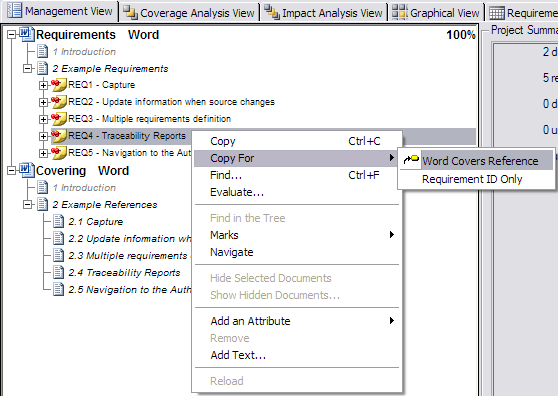This screenshot has width=558, height=396.
Task: Open the Coverage Analysis View tab
Action: (189, 13)
